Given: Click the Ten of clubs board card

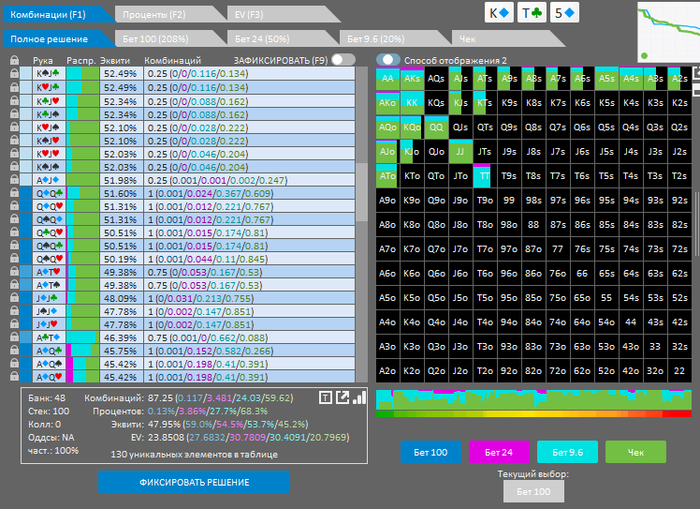Looking at the screenshot, I should pos(531,13).
